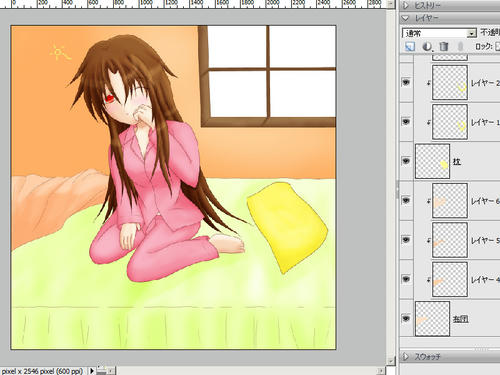Image resolution: width=500 pixels, height=375 pixels.
Task: Create a new layer with the layer icon
Action: tap(410, 46)
